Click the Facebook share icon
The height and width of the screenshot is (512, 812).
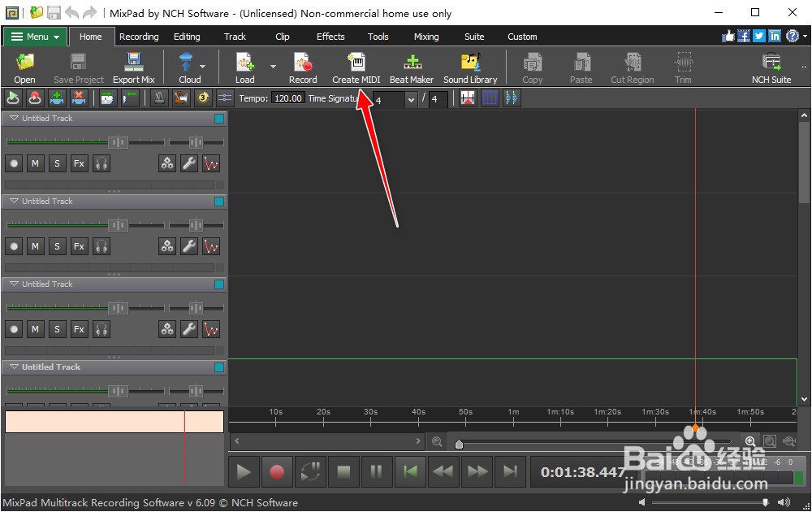744,36
